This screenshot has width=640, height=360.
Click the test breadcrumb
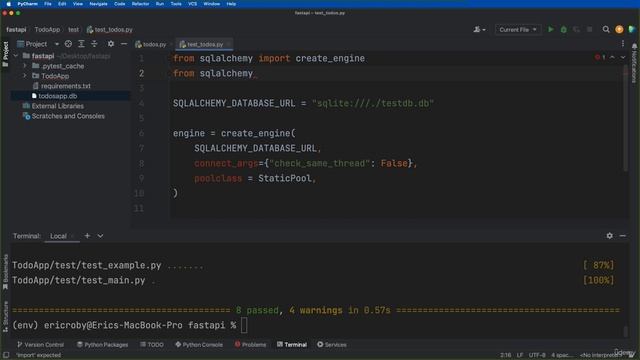click(x=73, y=29)
